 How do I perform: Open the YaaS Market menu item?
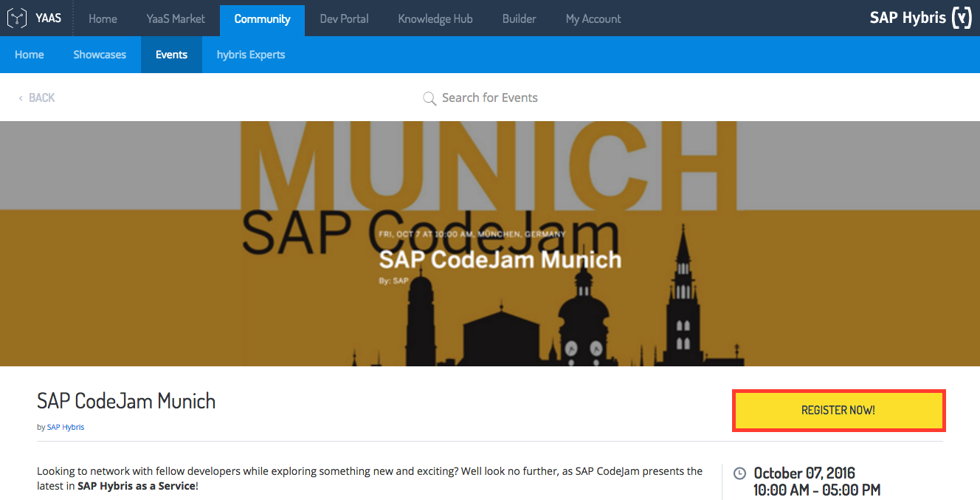(x=176, y=18)
